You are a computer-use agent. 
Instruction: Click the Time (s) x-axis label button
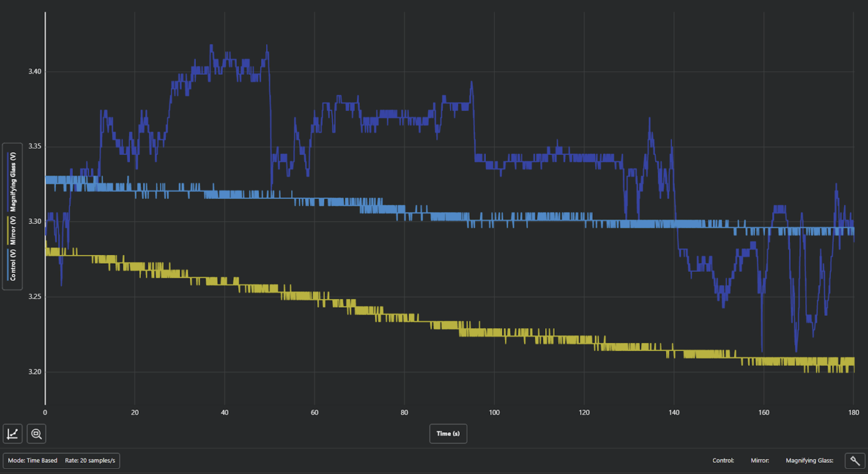(448, 434)
